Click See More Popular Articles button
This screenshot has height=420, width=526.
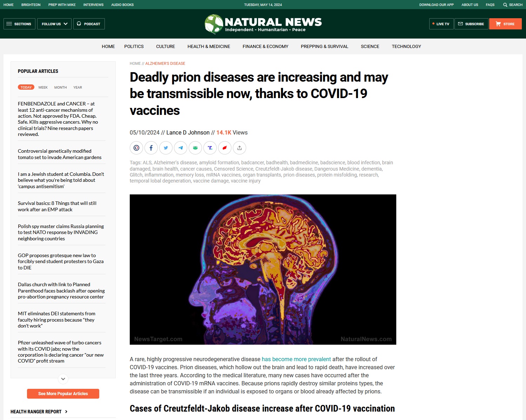[63, 394]
